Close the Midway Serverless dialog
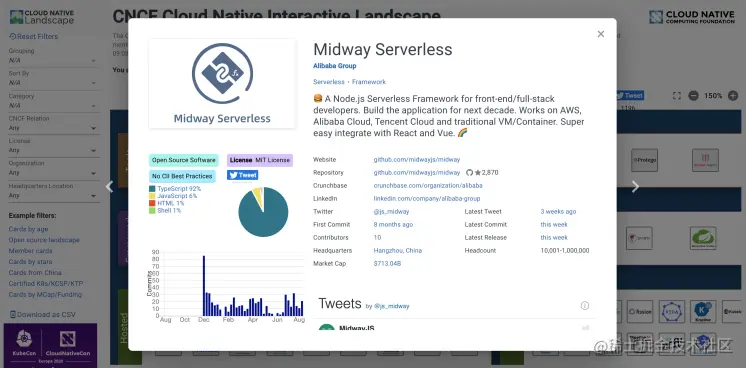Image resolution: width=746 pixels, height=368 pixels. click(601, 34)
